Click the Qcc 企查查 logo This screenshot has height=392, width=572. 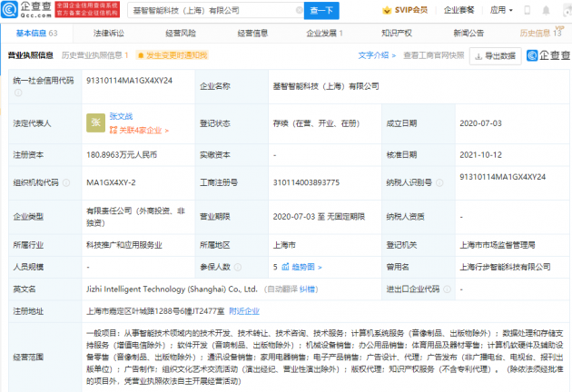(x=26, y=10)
